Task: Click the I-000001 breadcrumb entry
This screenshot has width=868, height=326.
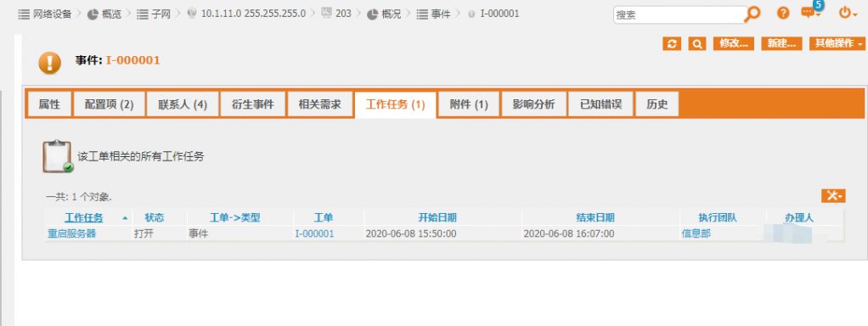Action: pos(499,14)
